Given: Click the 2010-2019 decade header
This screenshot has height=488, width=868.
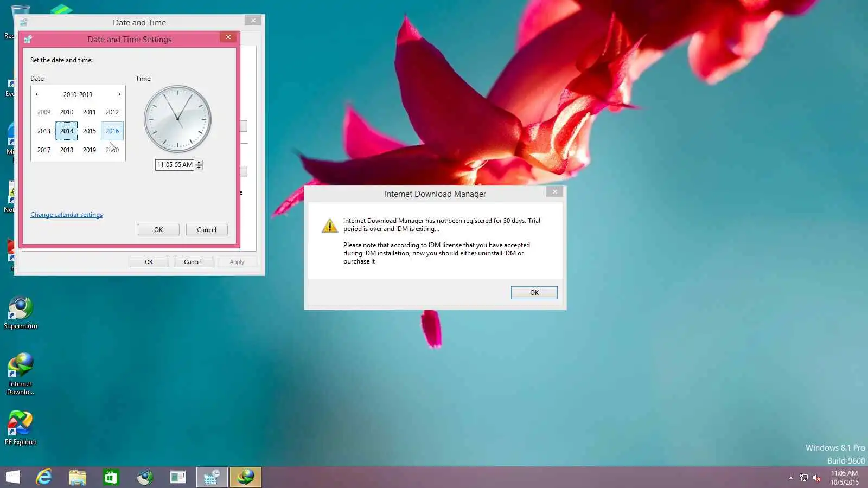Looking at the screenshot, I should pyautogui.click(x=78, y=94).
